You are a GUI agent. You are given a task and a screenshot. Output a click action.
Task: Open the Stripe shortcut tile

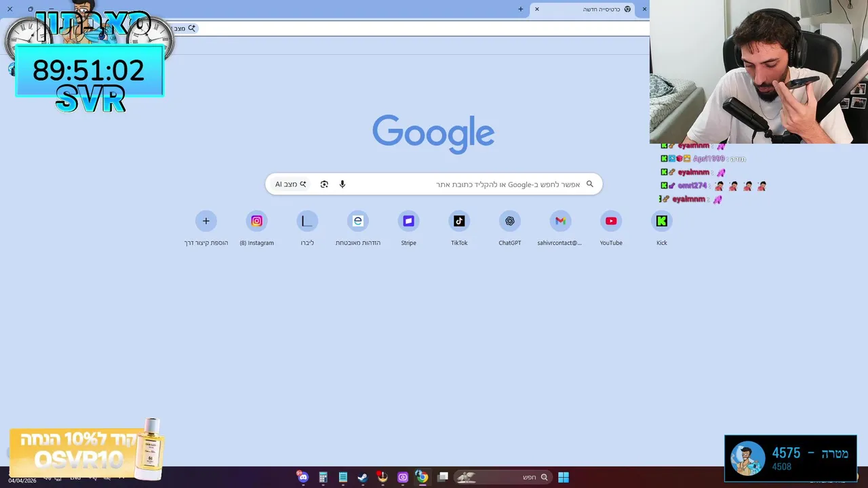coord(408,228)
